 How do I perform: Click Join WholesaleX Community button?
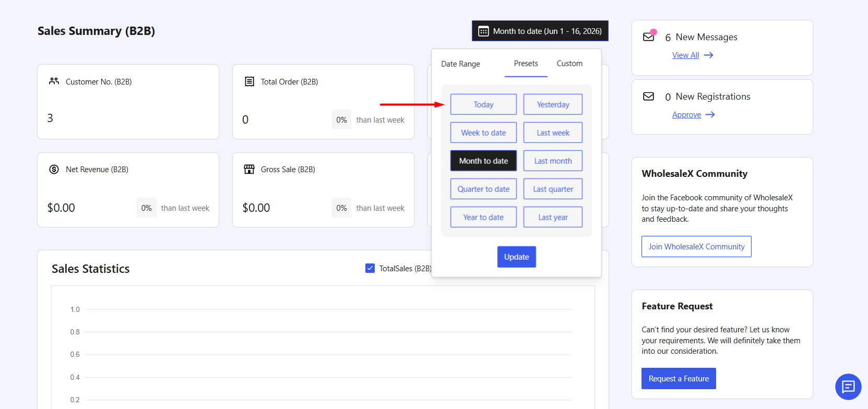(x=696, y=246)
